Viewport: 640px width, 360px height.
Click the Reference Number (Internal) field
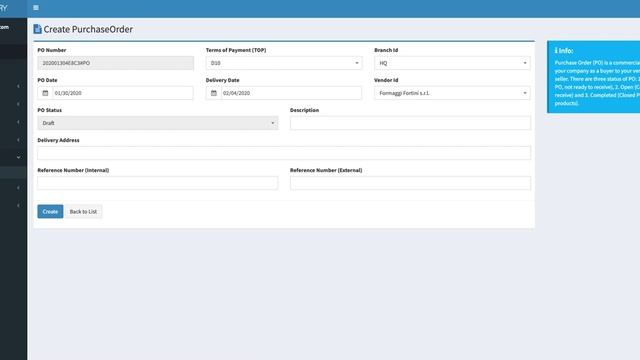coord(158,183)
